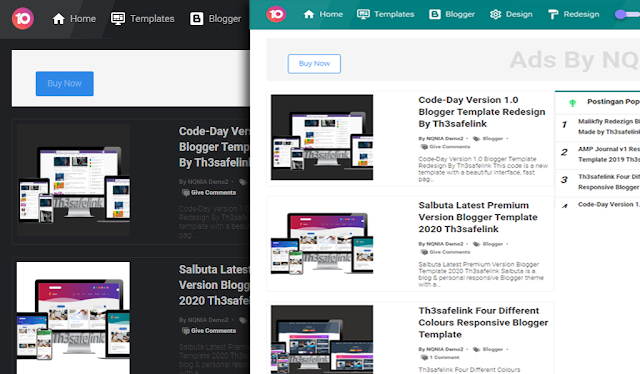Click author NQNIA Demo2 in dark Salbuta post
The height and width of the screenshot is (374, 640).
click(208, 320)
